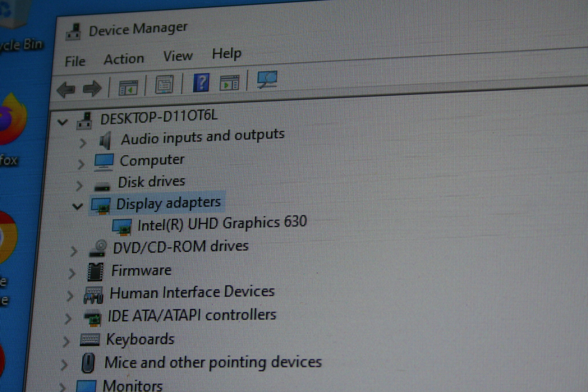Collapse the DESKTOP-D11OT6L root node

coord(63,122)
